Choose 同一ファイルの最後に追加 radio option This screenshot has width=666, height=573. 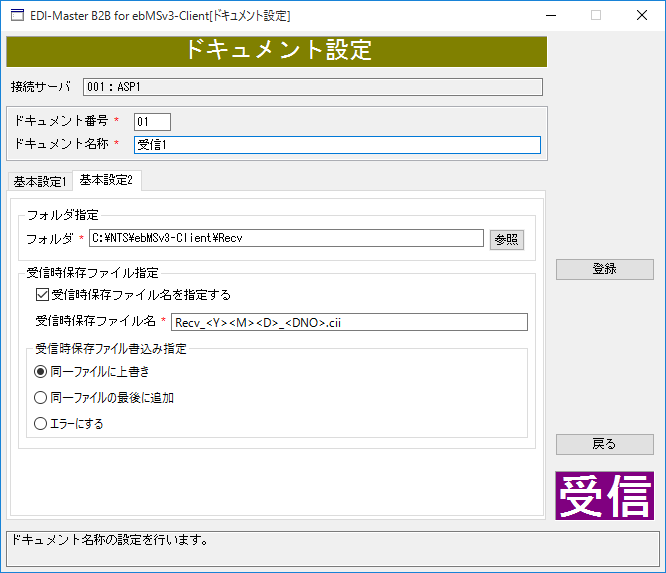click(41, 398)
